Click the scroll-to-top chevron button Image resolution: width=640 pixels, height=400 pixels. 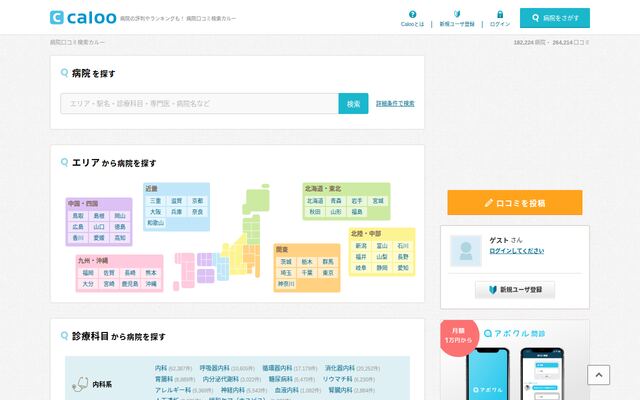[x=598, y=375]
